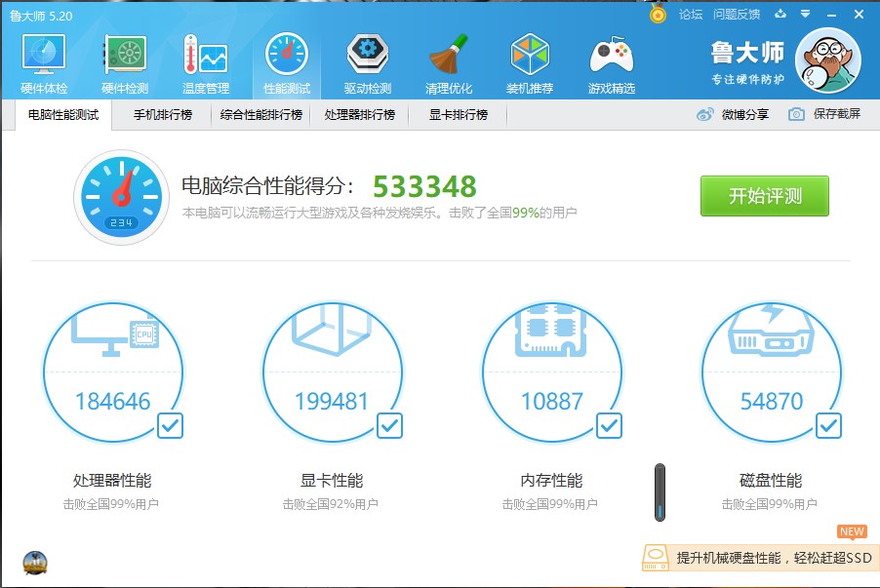
Task: Click the PUBG game icon at bottom left
Action: pos(35,563)
